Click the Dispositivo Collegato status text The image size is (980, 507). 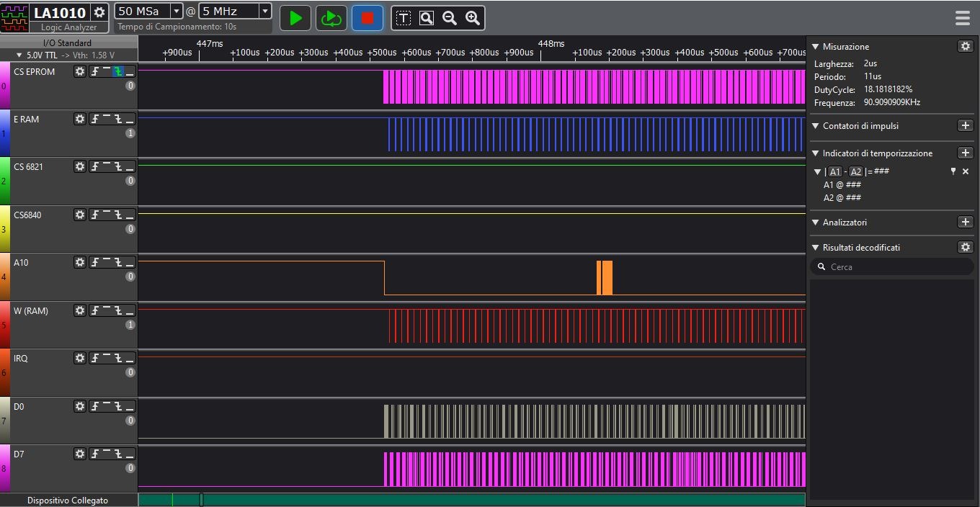coord(68,500)
